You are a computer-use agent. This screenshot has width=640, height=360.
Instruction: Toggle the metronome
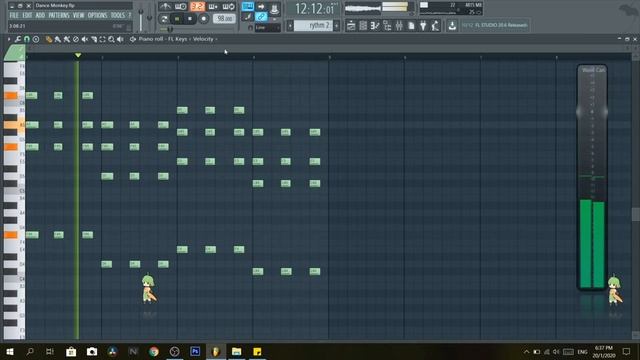(x=165, y=7)
